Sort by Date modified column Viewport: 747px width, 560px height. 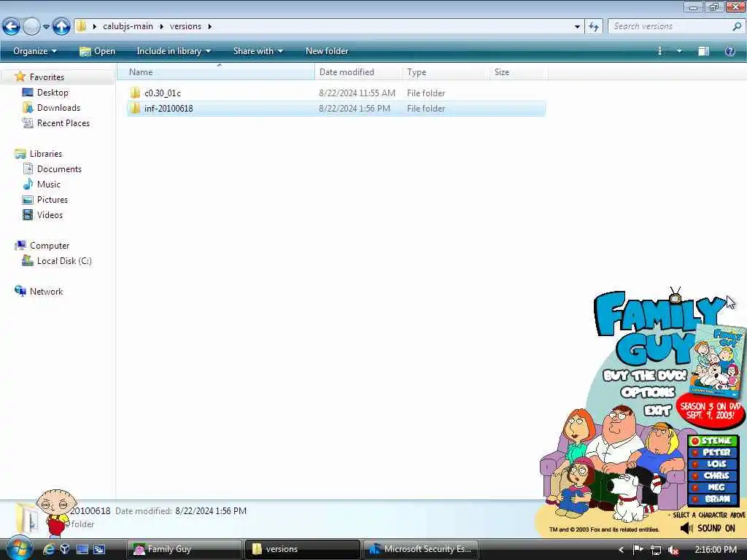357,72
